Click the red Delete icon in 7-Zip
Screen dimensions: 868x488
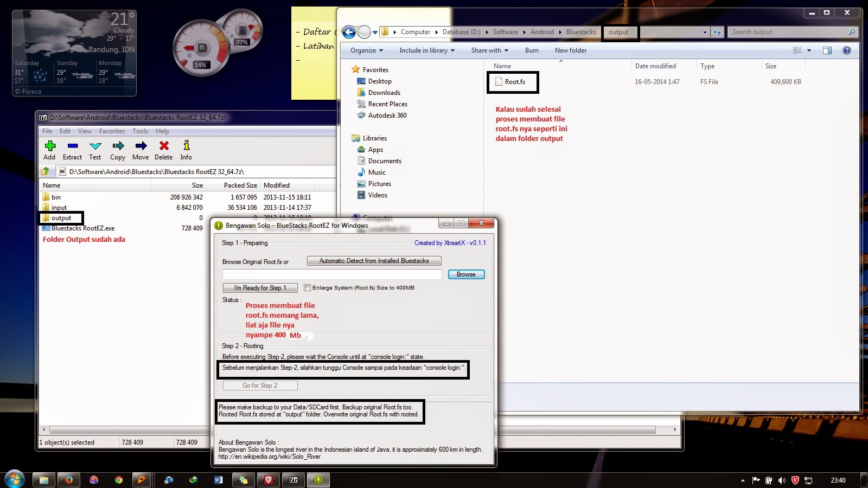pyautogui.click(x=164, y=145)
